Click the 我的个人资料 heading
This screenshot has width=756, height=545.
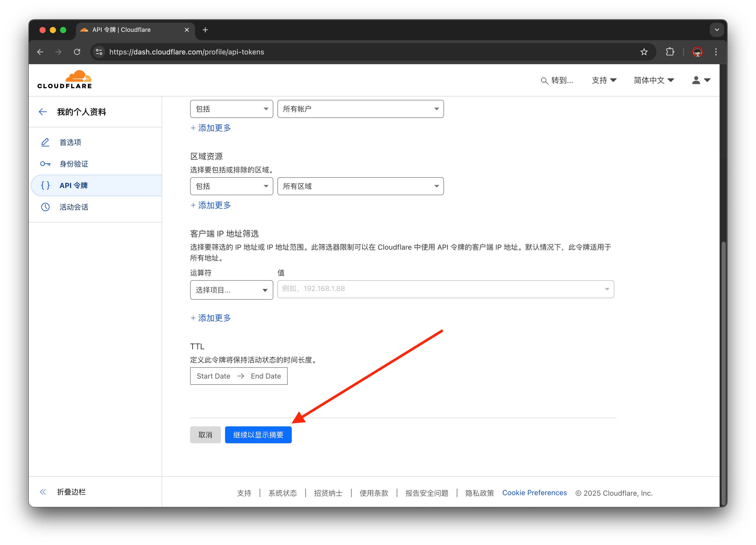81,112
